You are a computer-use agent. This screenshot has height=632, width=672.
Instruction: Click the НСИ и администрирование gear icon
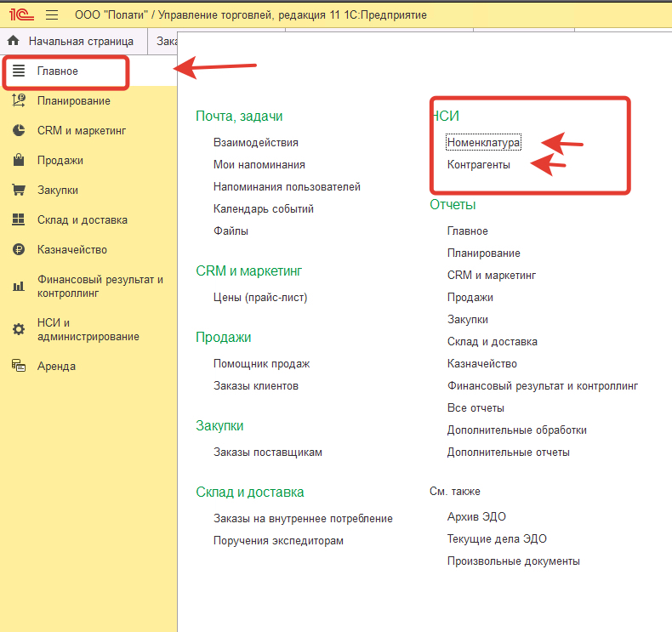(x=18, y=329)
